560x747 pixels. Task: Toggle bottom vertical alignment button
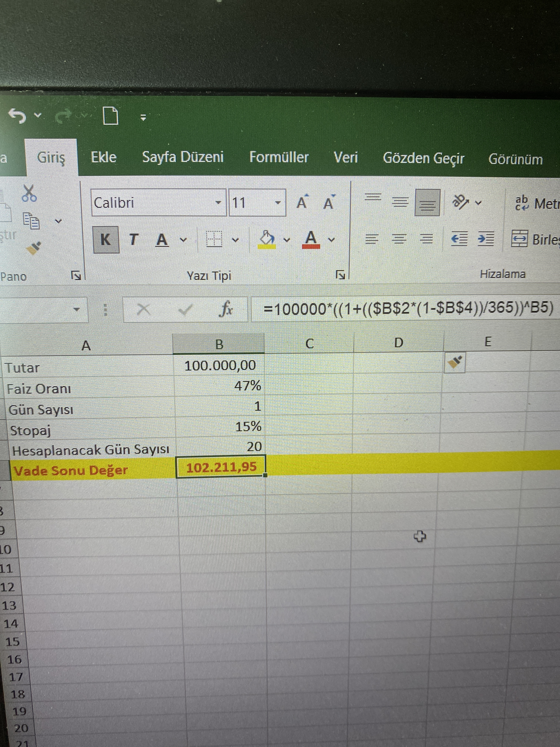427,203
